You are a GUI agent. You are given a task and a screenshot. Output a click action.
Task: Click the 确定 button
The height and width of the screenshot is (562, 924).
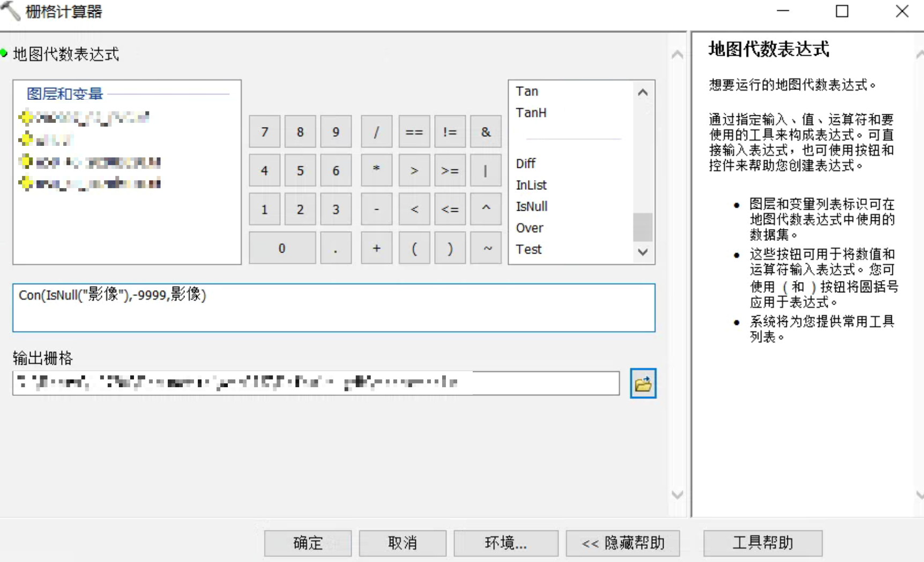pyautogui.click(x=307, y=543)
